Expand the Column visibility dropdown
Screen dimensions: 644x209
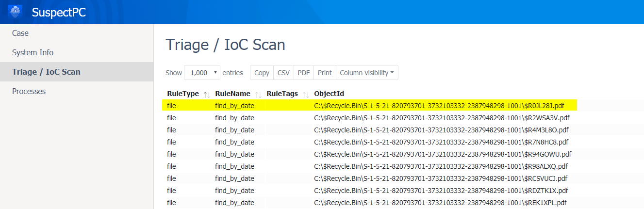[x=367, y=73]
